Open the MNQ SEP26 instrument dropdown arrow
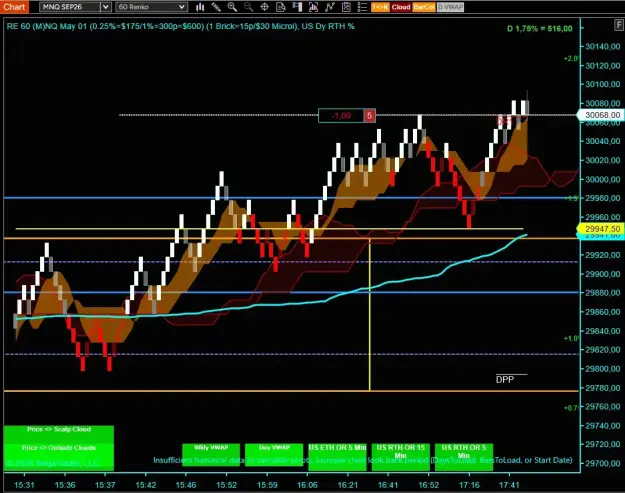This screenshot has width=625, height=493. click(x=106, y=7)
